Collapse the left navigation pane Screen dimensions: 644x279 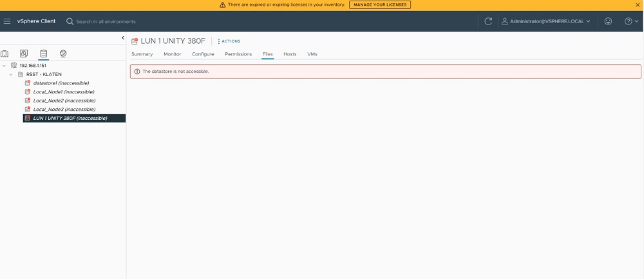pyautogui.click(x=123, y=38)
